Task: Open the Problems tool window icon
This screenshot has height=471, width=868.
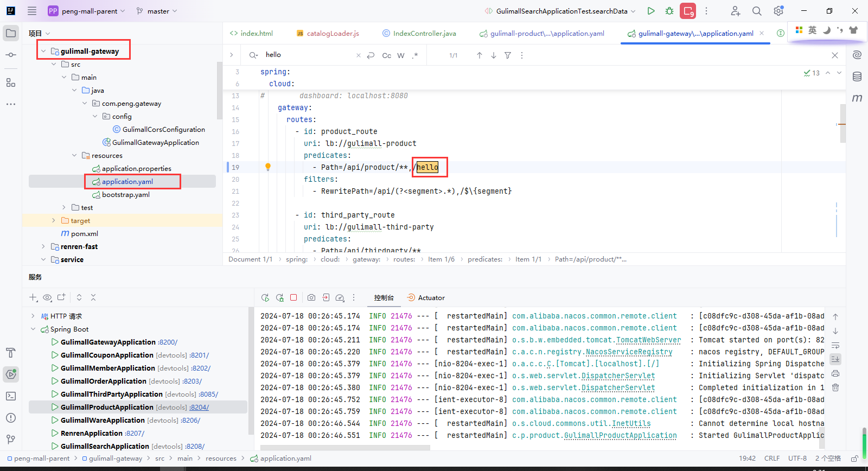Action: click(x=11, y=418)
